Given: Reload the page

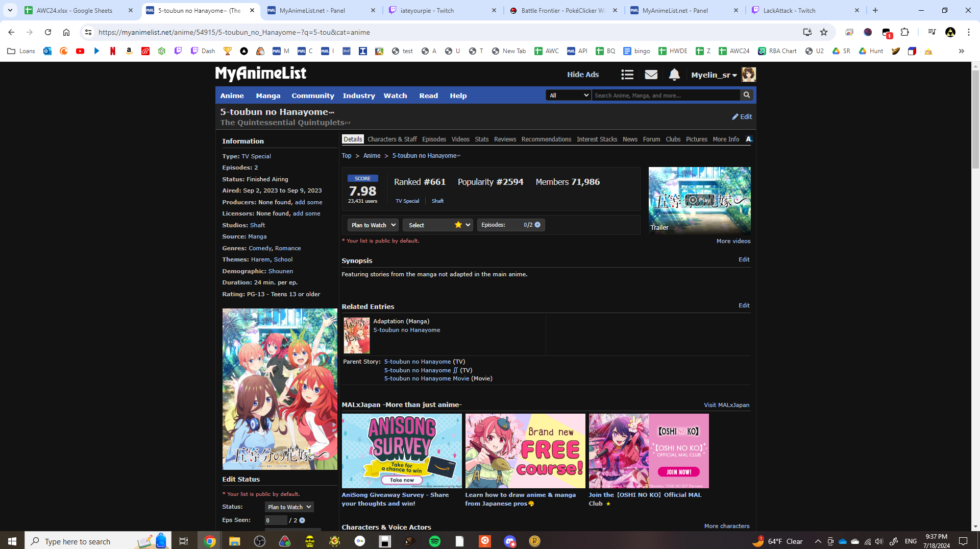Looking at the screenshot, I should pos(48,32).
